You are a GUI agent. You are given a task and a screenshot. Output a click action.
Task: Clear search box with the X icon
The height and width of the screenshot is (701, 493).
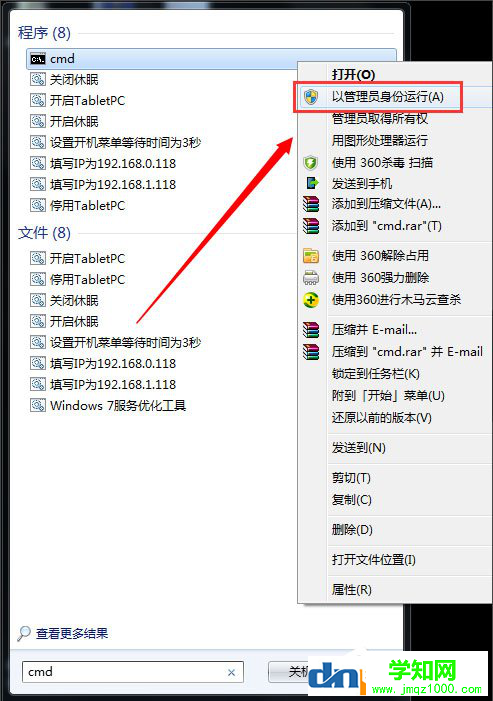232,672
